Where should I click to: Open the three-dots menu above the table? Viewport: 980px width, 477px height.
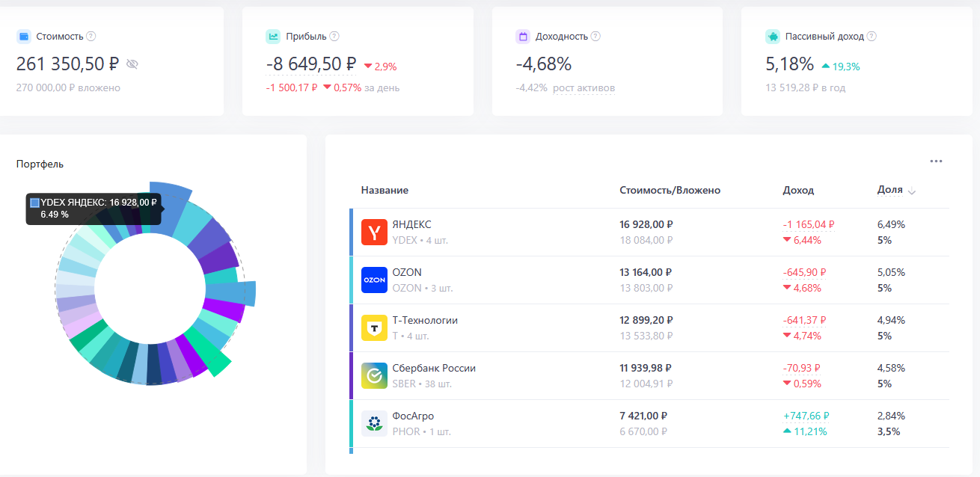click(x=936, y=161)
